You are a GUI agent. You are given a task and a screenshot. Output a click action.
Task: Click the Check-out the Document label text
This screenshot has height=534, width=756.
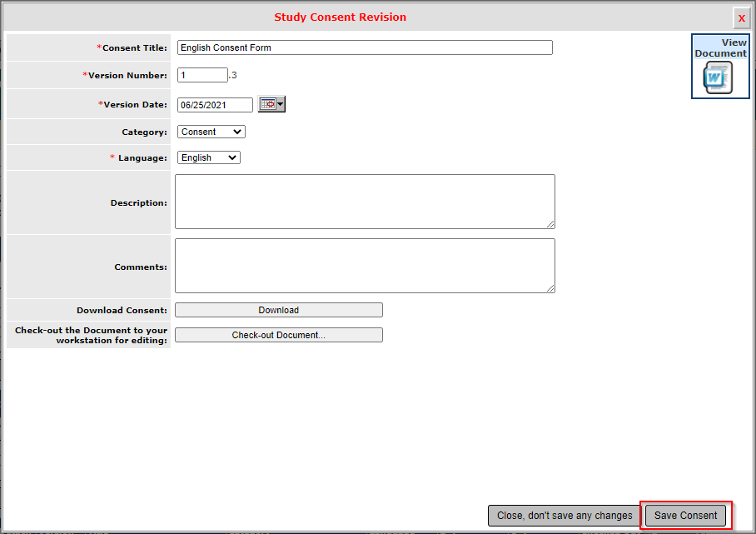click(91, 335)
